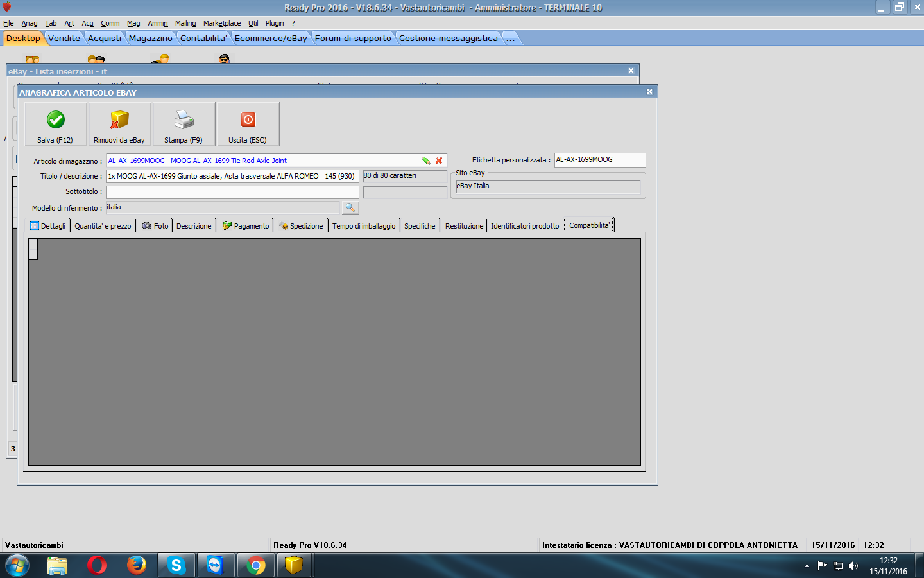This screenshot has width=924, height=578.
Task: Open the Art menu
Action: click(69, 23)
